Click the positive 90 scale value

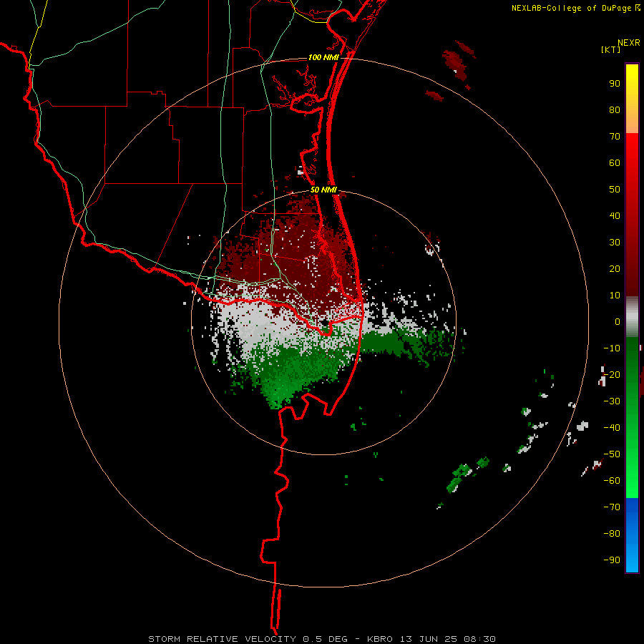[x=615, y=84]
